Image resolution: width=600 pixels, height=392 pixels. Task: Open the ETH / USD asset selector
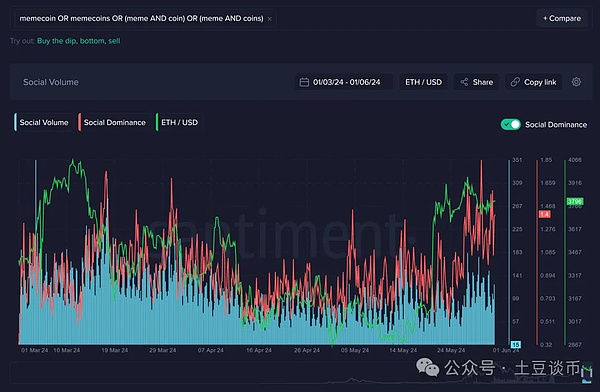tap(423, 82)
